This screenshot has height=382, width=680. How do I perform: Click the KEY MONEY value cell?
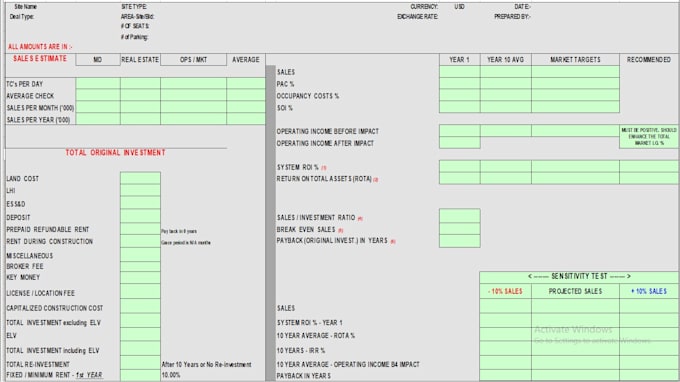[140, 278]
